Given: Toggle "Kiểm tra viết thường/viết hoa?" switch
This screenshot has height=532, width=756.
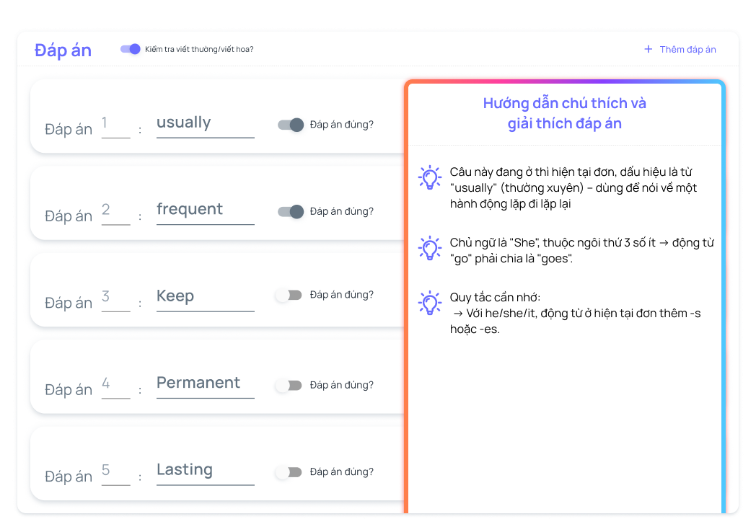Looking at the screenshot, I should (x=131, y=49).
